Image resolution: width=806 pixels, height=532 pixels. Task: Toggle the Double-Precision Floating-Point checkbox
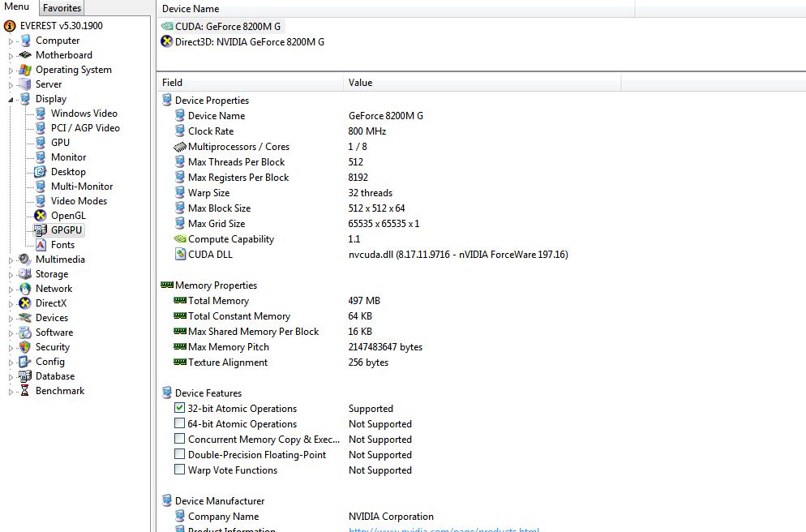click(179, 454)
